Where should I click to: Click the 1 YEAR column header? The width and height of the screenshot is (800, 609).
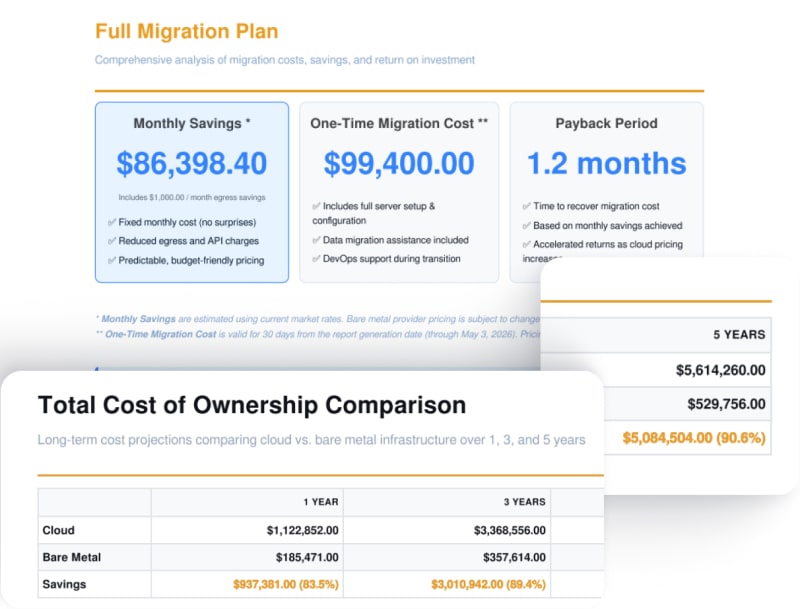pos(321,502)
